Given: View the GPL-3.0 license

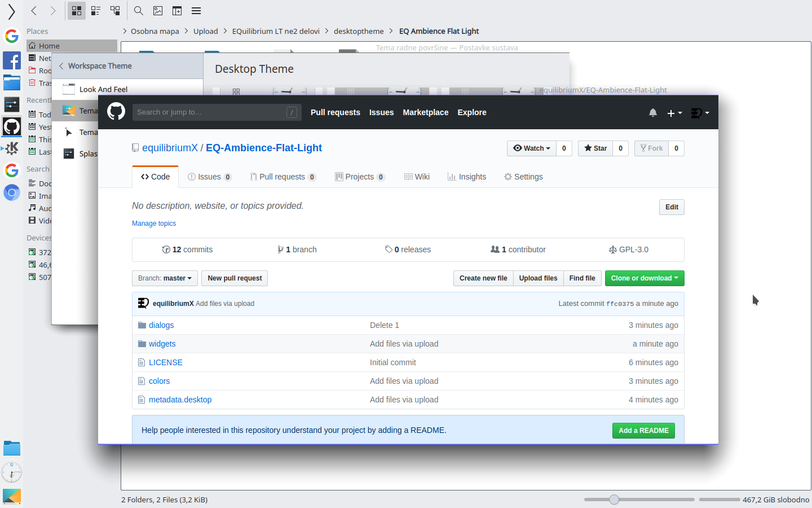Looking at the screenshot, I should click(629, 249).
